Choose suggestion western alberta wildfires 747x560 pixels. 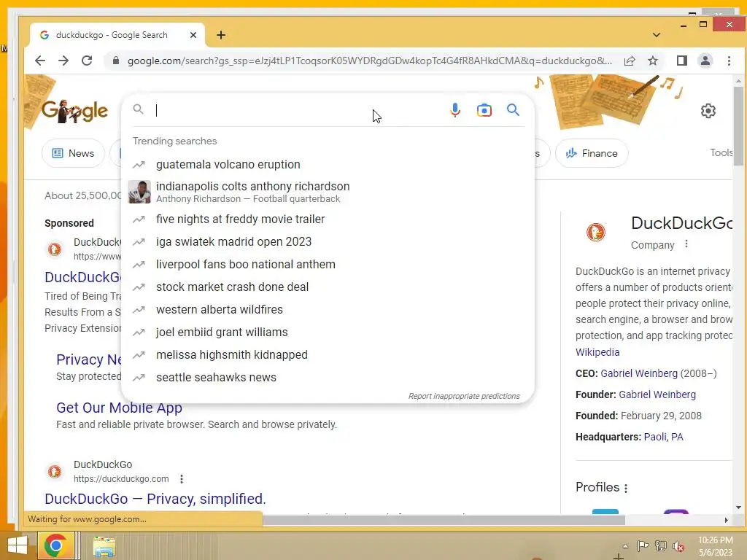coord(328,309)
